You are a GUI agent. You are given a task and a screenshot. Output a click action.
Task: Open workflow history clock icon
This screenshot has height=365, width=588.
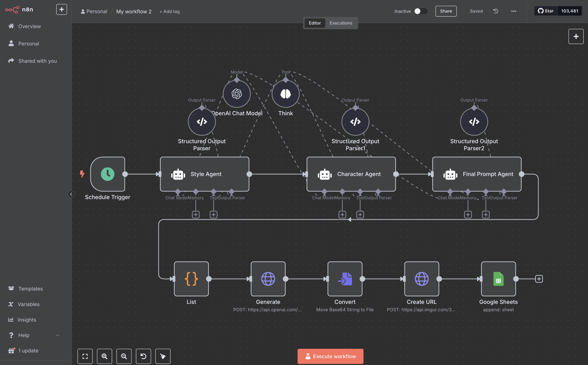(x=496, y=11)
